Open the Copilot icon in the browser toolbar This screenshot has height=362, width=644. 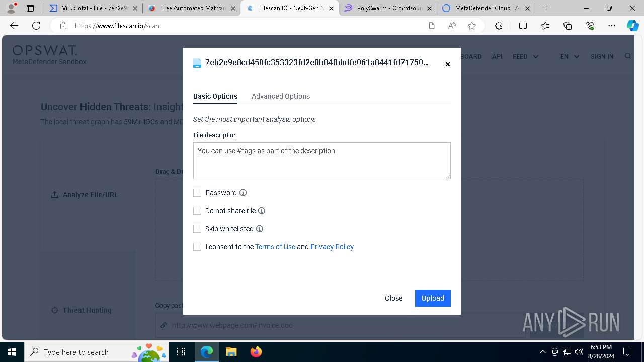point(632,26)
